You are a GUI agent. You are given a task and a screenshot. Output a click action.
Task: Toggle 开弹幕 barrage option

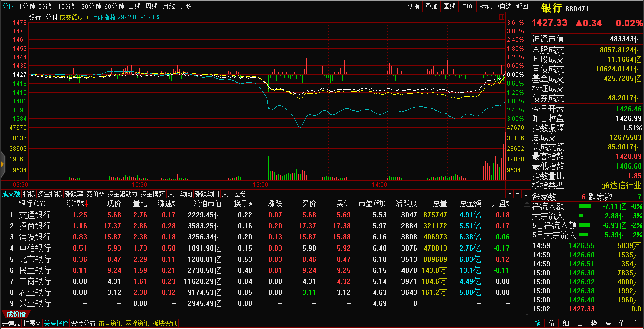(11, 323)
